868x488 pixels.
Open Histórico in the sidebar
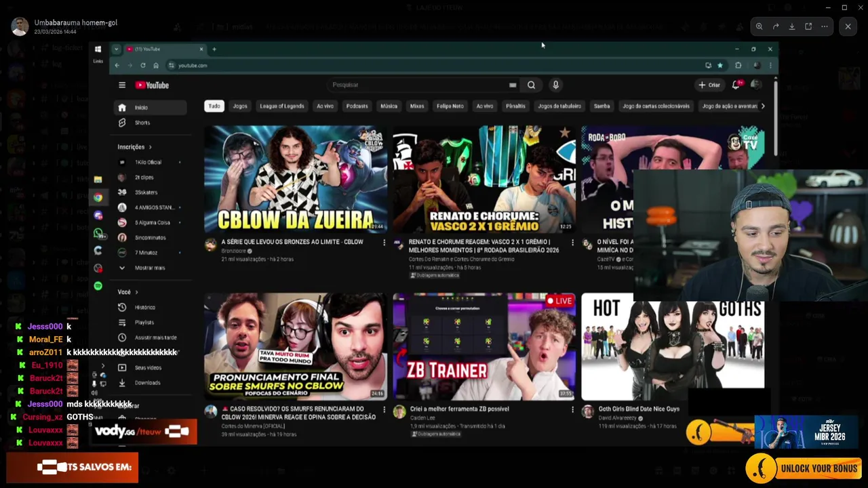[150, 307]
